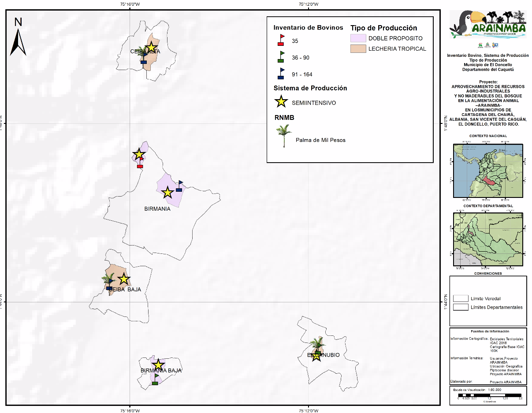This screenshot has height=413, width=532.
Task: Select the Límites Departamentales symbol box
Action: coord(461,307)
